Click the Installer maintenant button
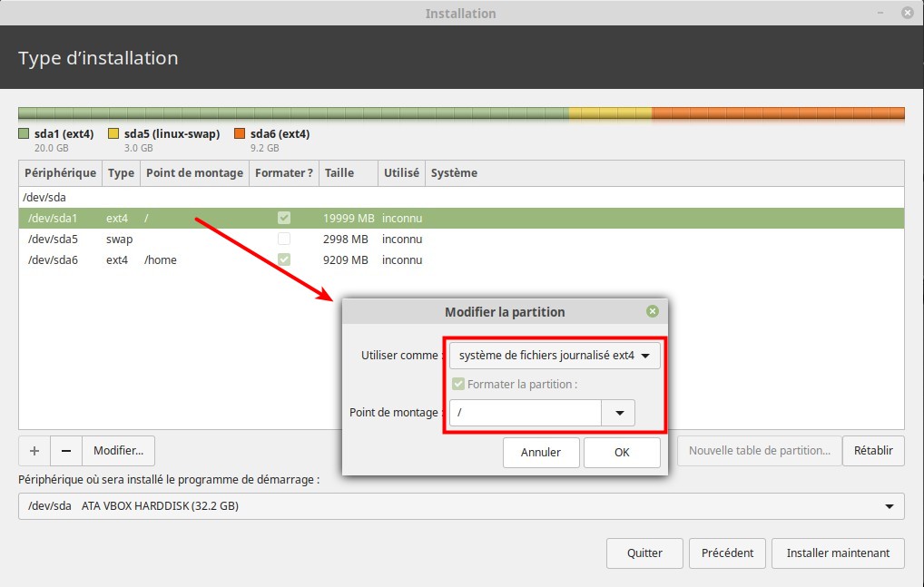Screen dimensions: 924x587 click(x=838, y=553)
